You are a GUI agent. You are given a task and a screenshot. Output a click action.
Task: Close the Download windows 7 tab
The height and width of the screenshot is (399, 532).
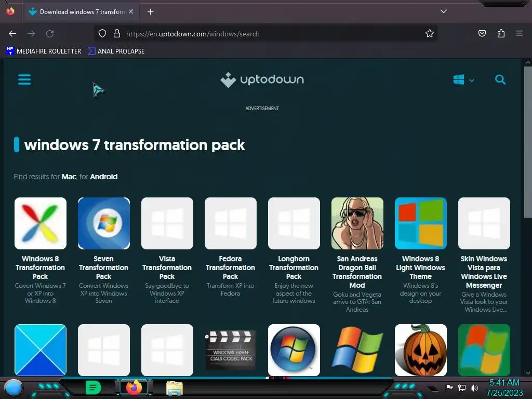click(x=131, y=12)
